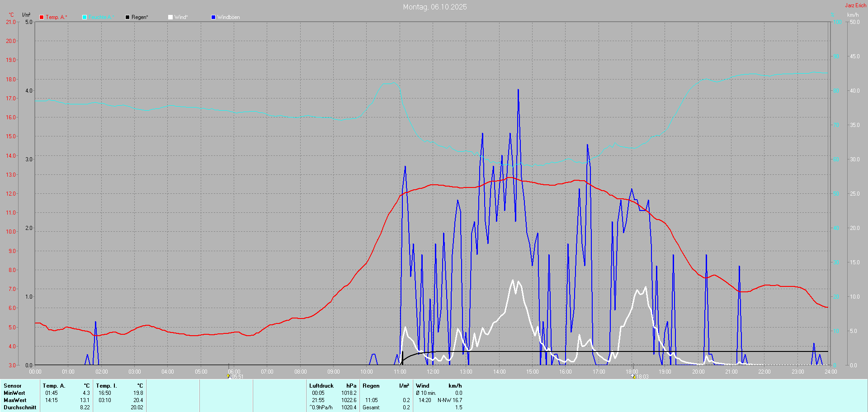868x412 pixels.
Task: Select the MaxWert row label
Action: point(15,400)
